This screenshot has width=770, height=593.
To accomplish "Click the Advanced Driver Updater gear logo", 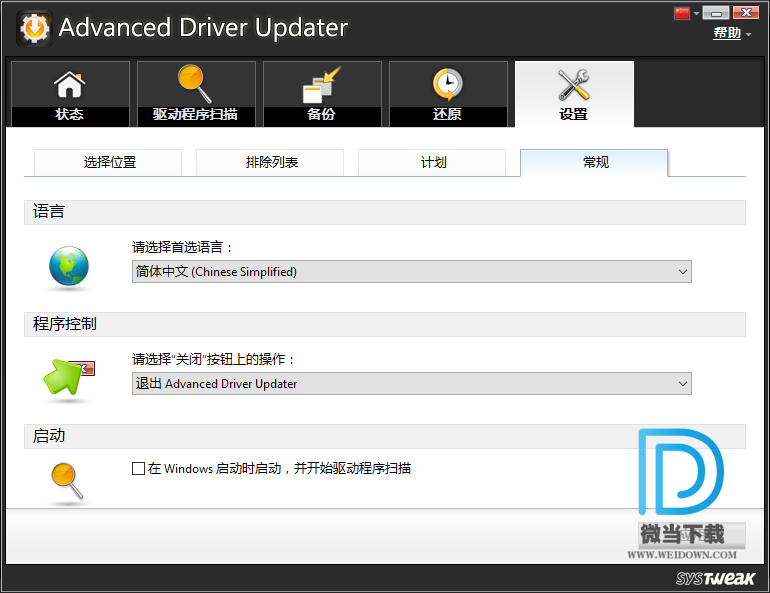I will pyautogui.click(x=34, y=28).
